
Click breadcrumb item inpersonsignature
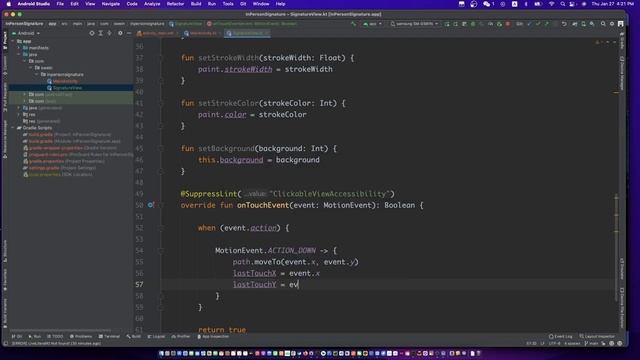[x=147, y=24]
